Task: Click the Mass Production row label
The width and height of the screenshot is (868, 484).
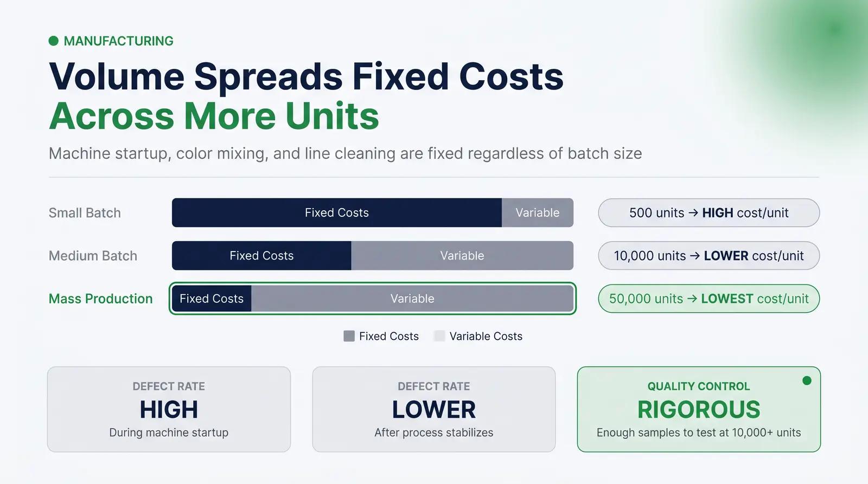Action: coord(101,299)
